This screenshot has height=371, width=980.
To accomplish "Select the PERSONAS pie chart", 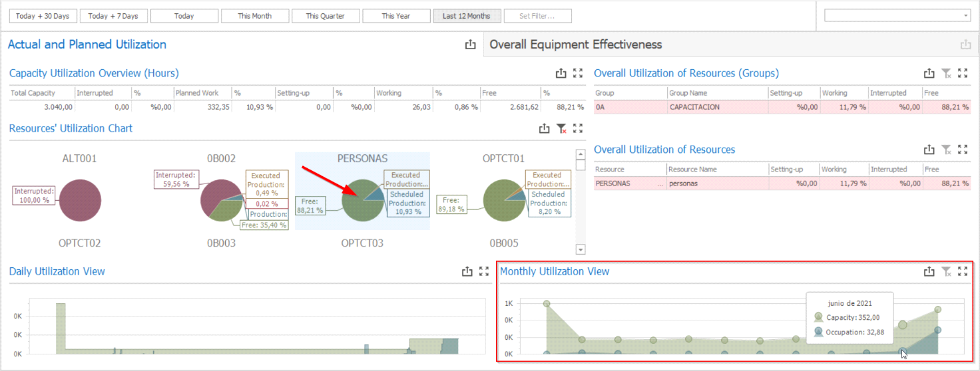I will 363,199.
